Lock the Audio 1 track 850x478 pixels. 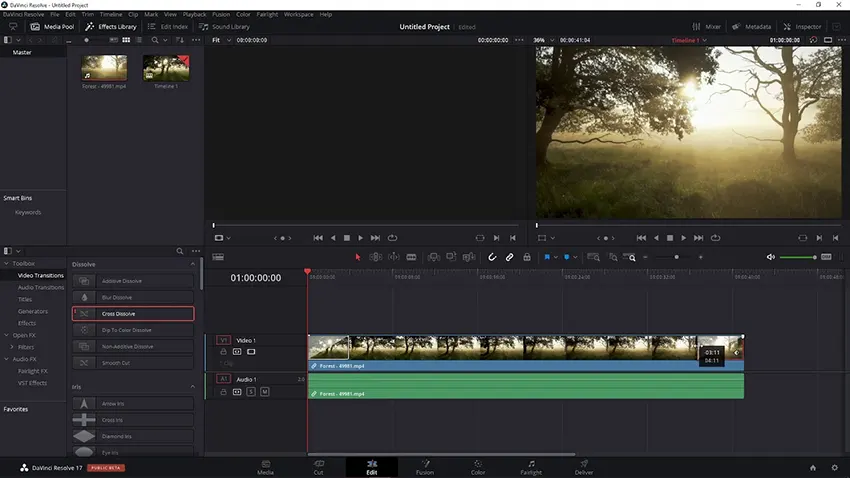pyautogui.click(x=223, y=392)
